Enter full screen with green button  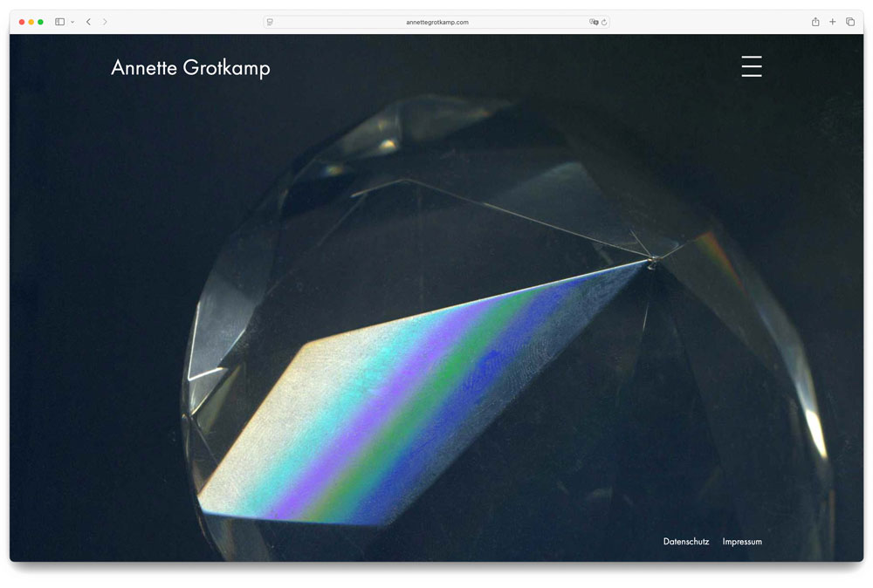coord(41,22)
